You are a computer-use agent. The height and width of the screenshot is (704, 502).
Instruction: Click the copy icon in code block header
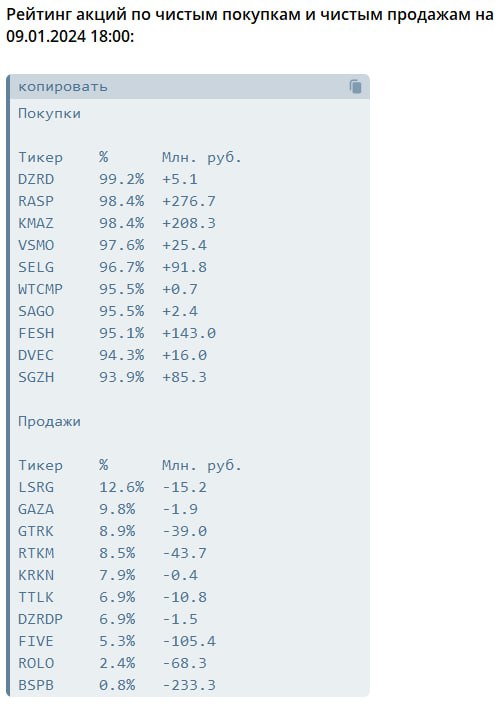point(355,87)
